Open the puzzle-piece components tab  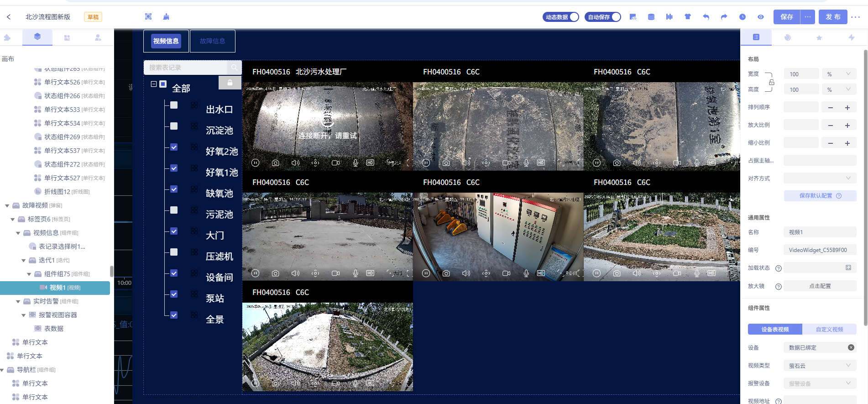[x=7, y=37]
